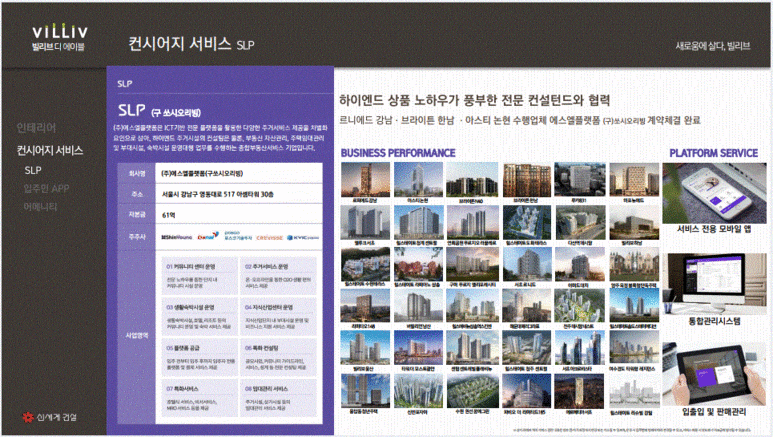Open 어메니티 in the sidebar menu

pyautogui.click(x=40, y=207)
